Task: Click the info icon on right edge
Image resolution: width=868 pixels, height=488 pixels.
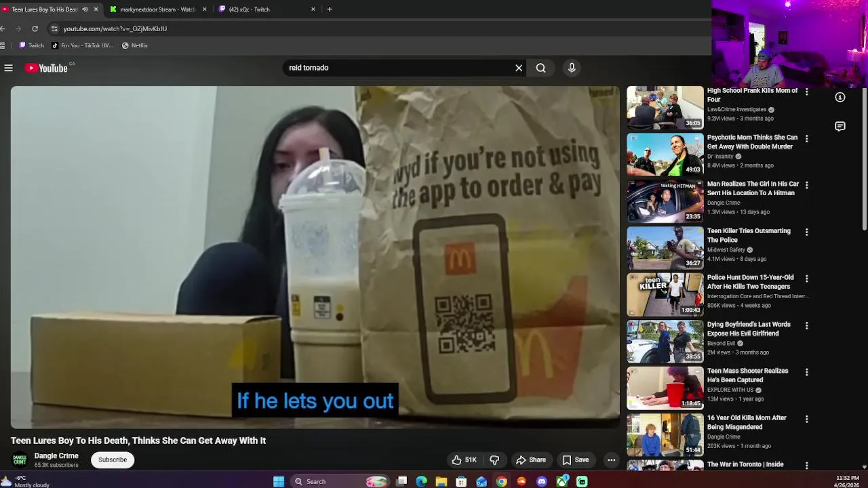Action: click(840, 98)
